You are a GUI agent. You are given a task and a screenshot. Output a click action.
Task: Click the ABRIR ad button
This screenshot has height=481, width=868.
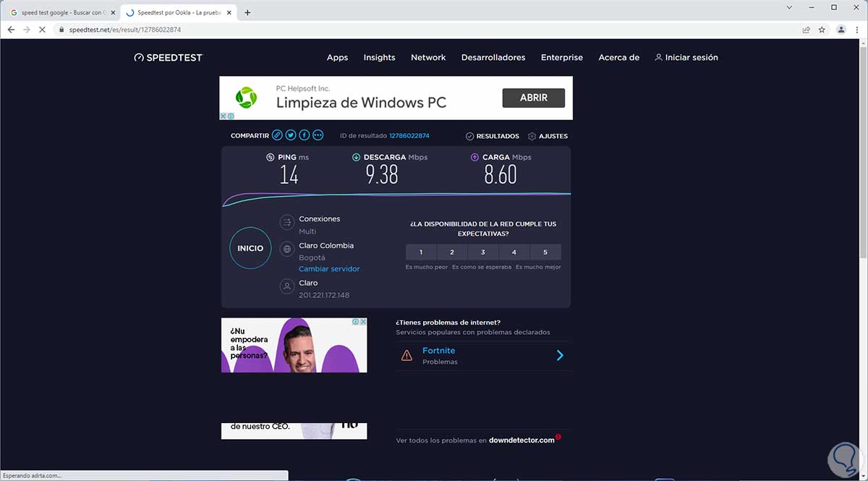pos(534,98)
